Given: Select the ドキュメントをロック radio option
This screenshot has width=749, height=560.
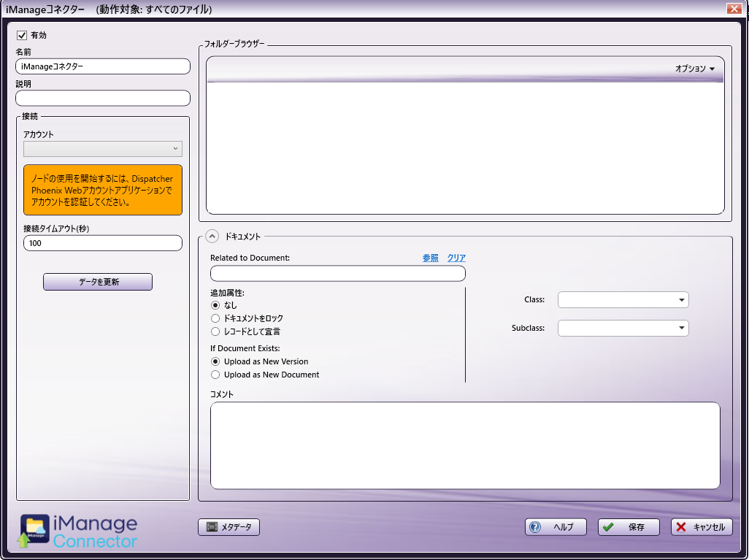Looking at the screenshot, I should coord(215,318).
